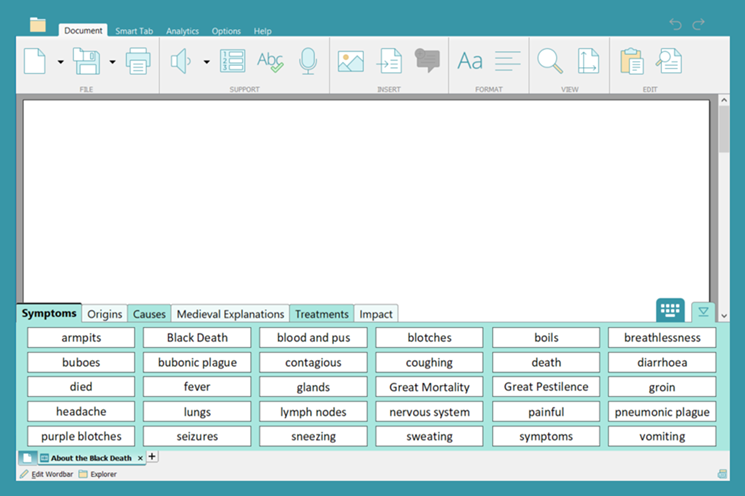Switch to the Document ribbon tab
This screenshot has height=496, width=745.
pos(83,30)
